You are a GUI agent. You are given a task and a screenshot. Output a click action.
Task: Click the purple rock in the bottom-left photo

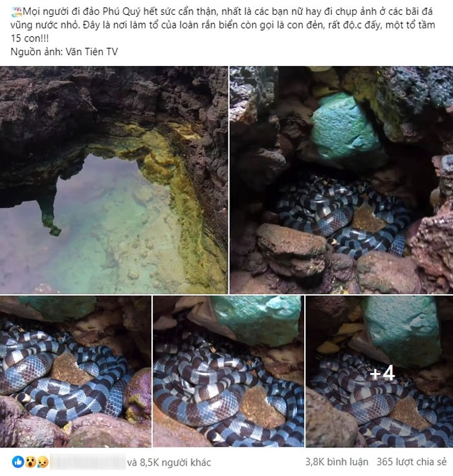click(138, 394)
